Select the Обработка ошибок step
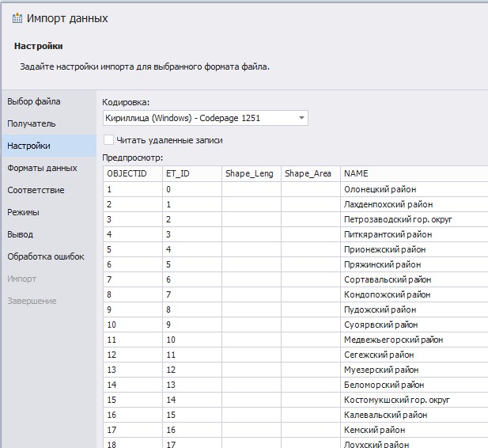The image size is (488, 448). tap(46, 256)
